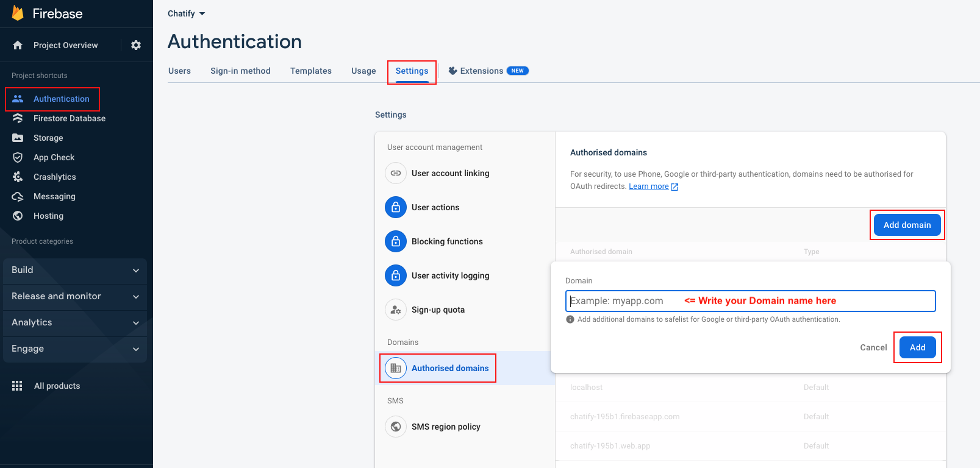Click the Learn more link
Viewport: 980px width, 468px height.
coord(649,186)
